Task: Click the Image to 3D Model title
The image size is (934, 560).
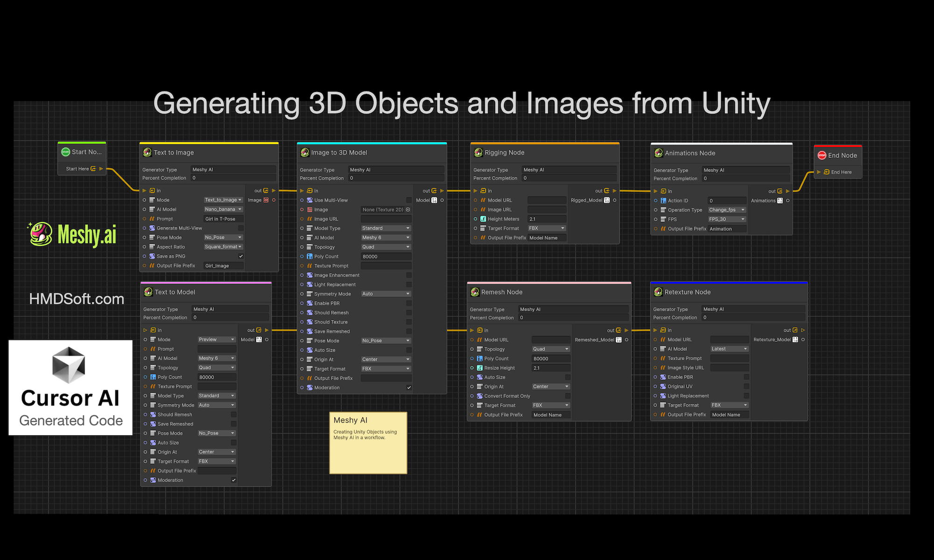Action: [339, 153]
